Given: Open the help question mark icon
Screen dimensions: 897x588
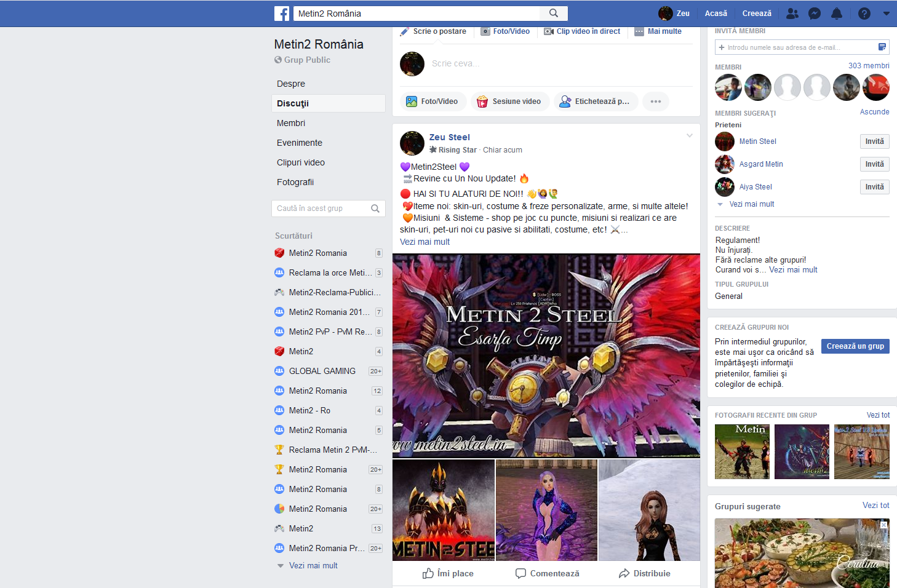Looking at the screenshot, I should click(864, 14).
